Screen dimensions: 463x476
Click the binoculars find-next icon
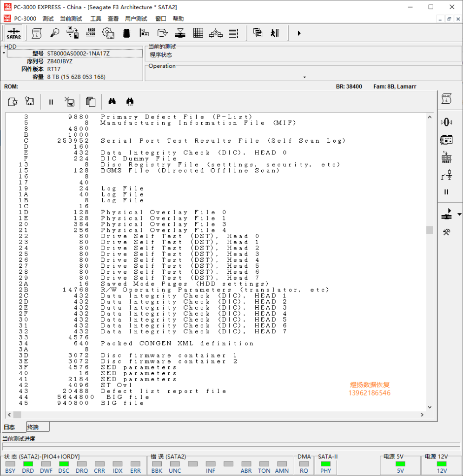click(130, 101)
